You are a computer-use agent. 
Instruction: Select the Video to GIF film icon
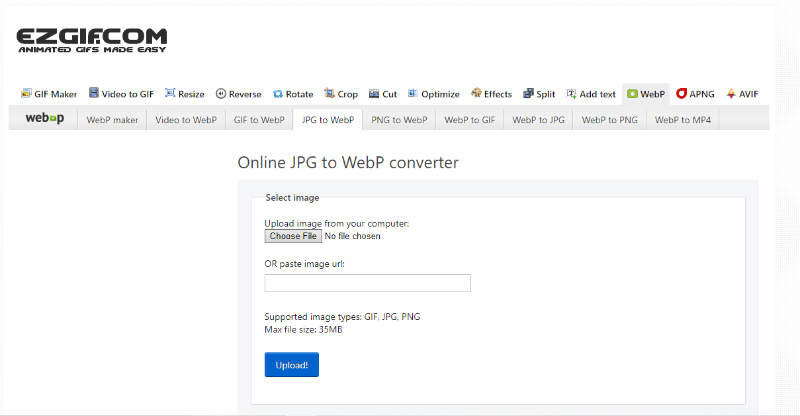(94, 93)
